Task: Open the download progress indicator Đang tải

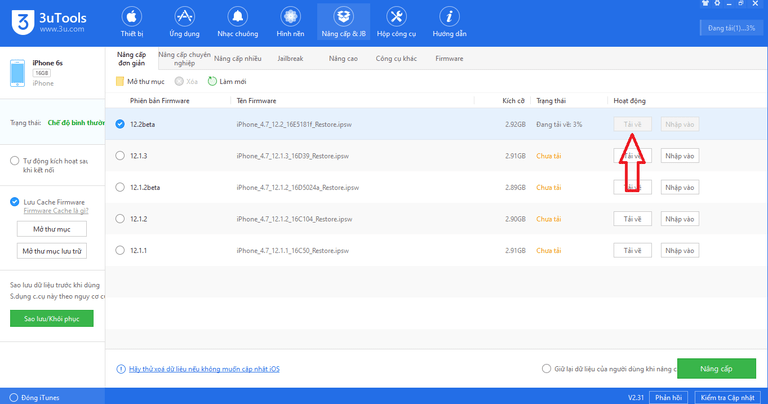Action: (730, 27)
